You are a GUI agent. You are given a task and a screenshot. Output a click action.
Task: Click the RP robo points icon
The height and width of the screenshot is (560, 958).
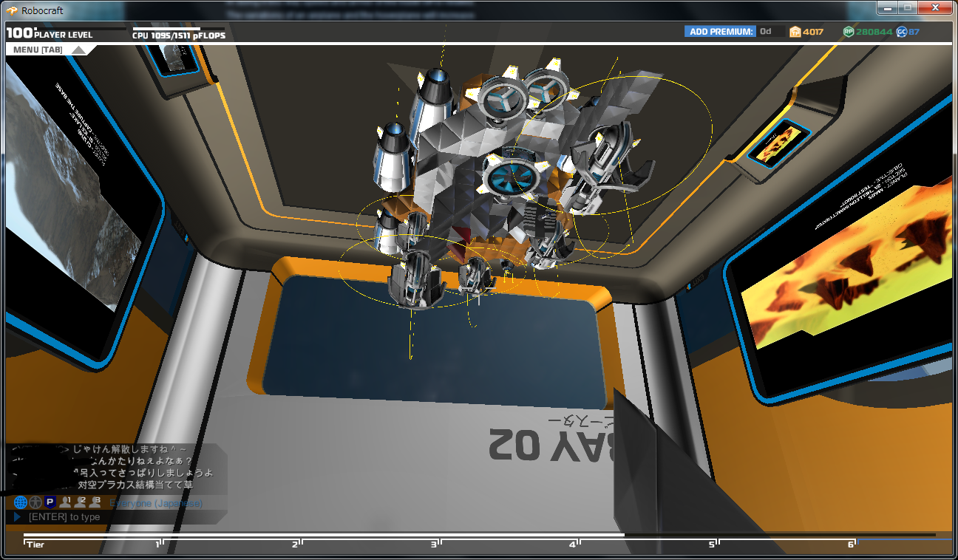(x=849, y=32)
